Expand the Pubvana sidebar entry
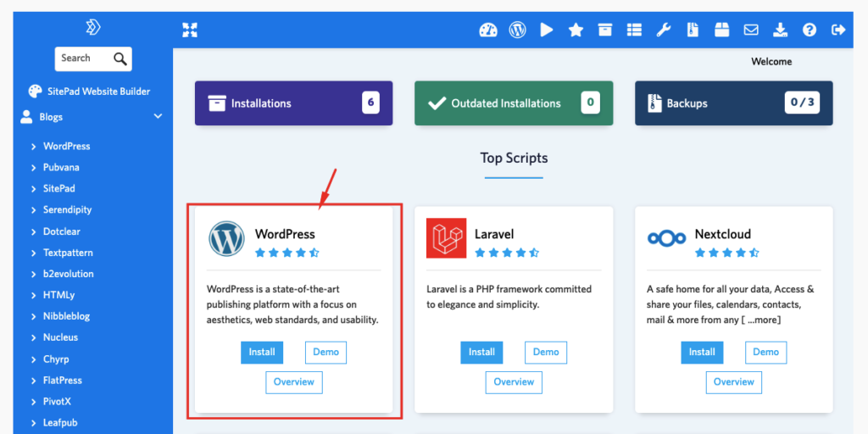The width and height of the screenshot is (868, 434). [x=33, y=168]
